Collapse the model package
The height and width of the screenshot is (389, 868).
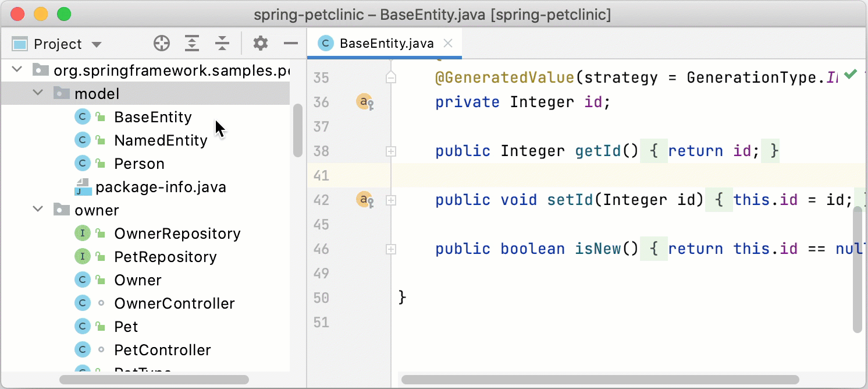(x=37, y=93)
